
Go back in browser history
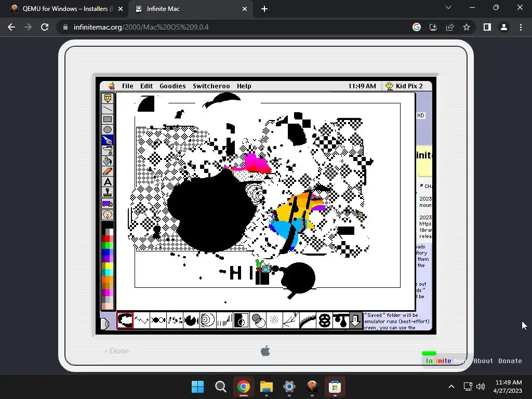pyautogui.click(x=11, y=27)
